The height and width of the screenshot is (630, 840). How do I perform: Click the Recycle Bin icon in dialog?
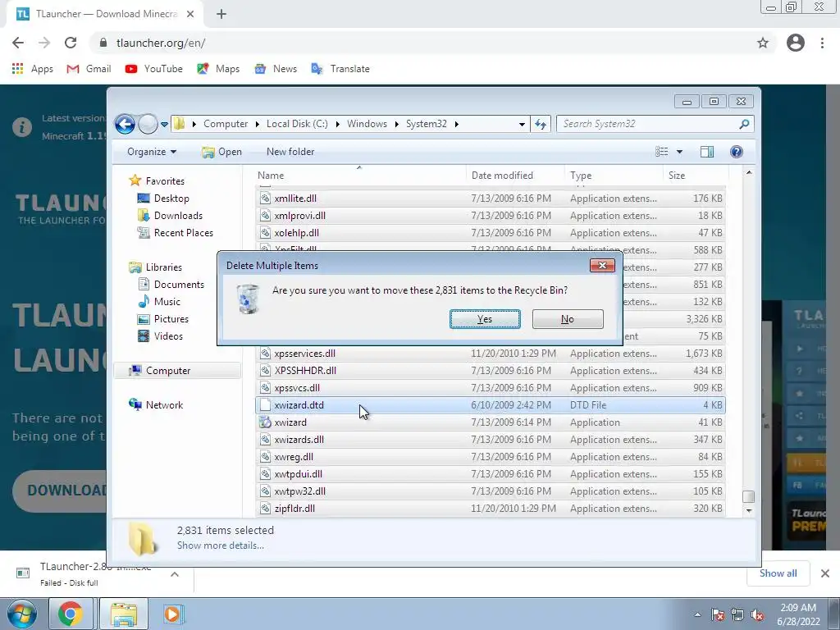coord(248,299)
